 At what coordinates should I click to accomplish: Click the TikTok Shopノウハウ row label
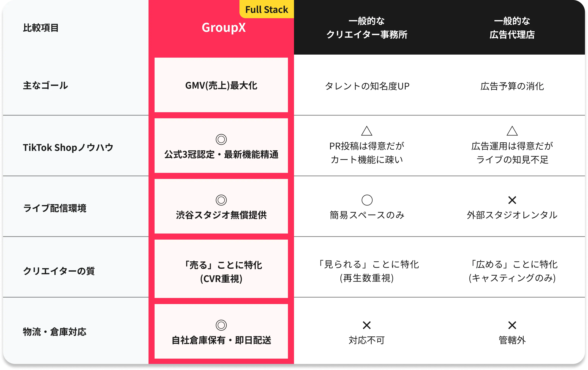(x=68, y=147)
